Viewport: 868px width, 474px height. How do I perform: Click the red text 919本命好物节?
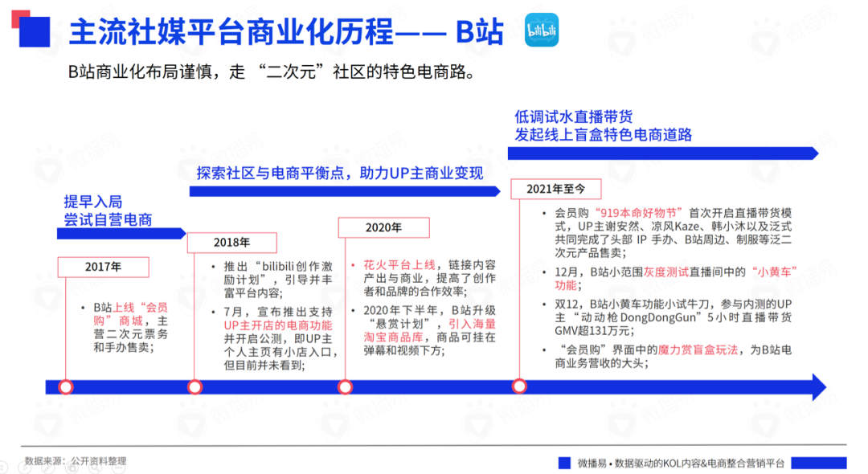(639, 213)
